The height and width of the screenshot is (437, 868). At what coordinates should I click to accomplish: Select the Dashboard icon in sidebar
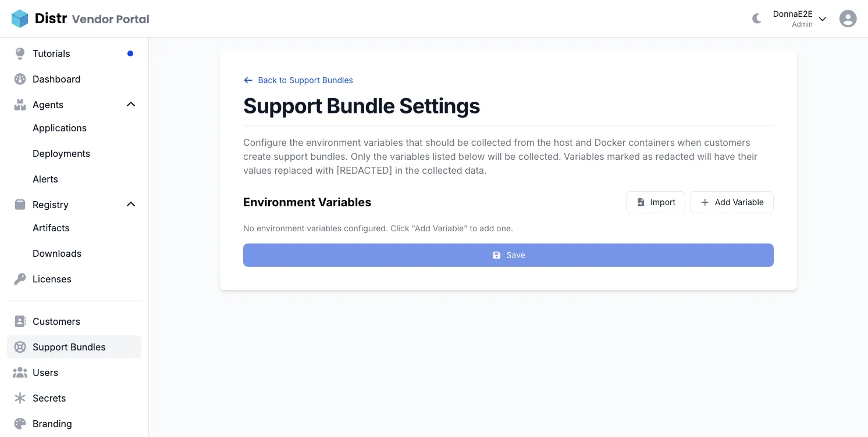coord(20,79)
